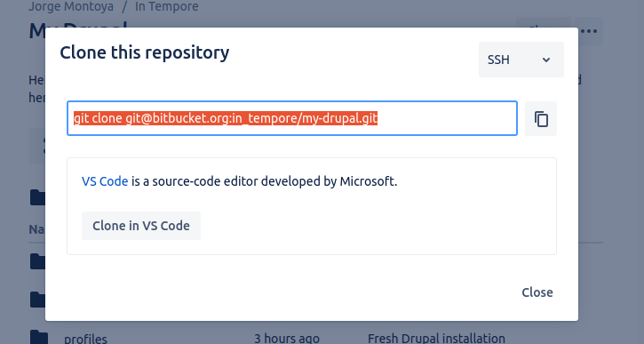Open the profiles folder
Screen dimensions: 644x344
[85, 339]
